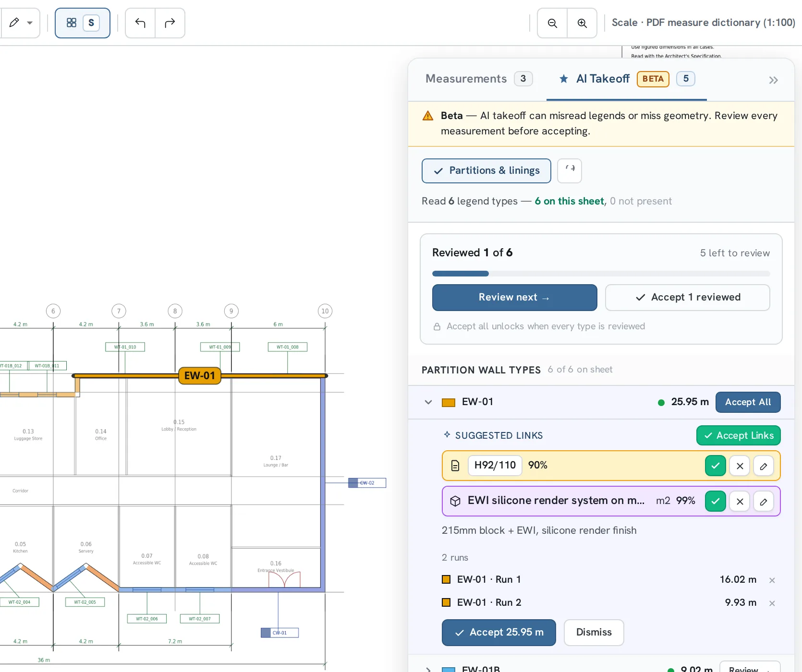The image size is (802, 672).
Task: Edit the EWI silicone render link
Action: 764,501
